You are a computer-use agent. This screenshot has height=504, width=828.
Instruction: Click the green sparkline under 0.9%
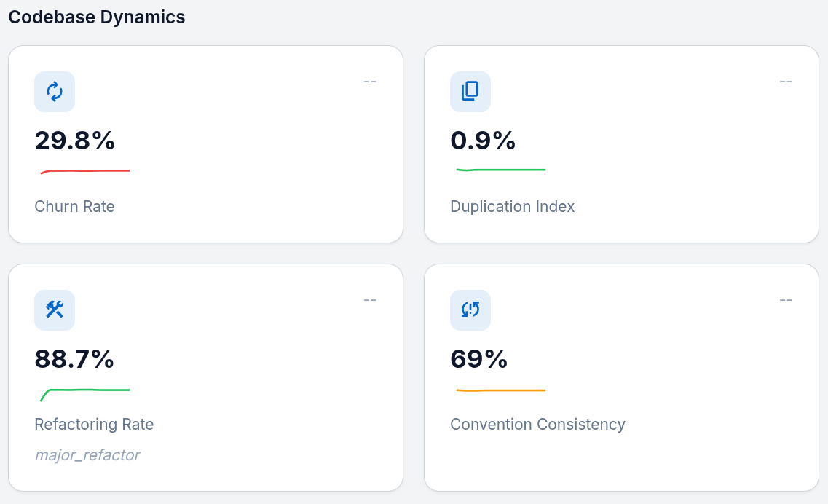tap(500, 170)
